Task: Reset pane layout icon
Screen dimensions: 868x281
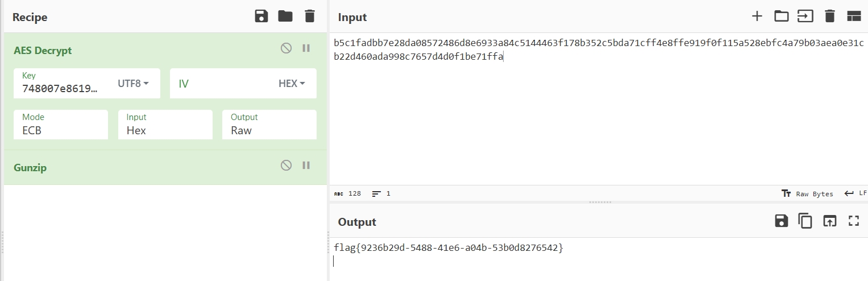Action: point(854,16)
